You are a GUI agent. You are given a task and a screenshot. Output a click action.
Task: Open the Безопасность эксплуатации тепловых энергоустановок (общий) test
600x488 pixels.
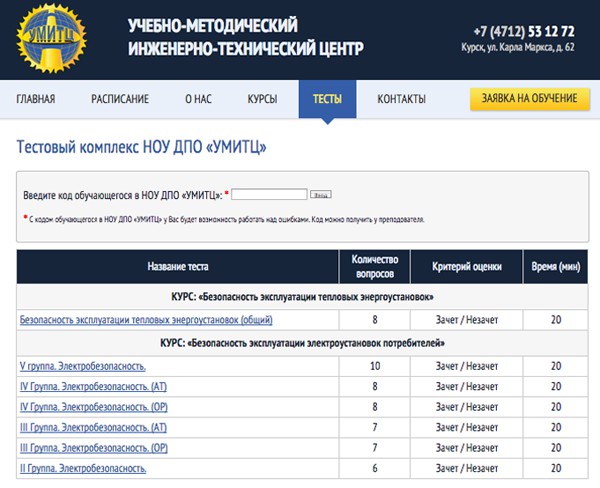(x=146, y=320)
